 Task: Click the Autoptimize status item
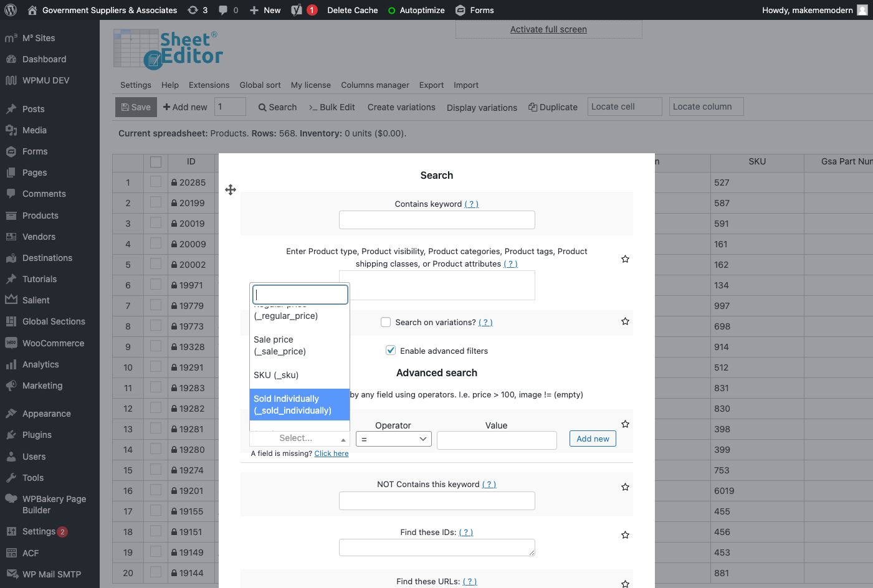point(416,10)
